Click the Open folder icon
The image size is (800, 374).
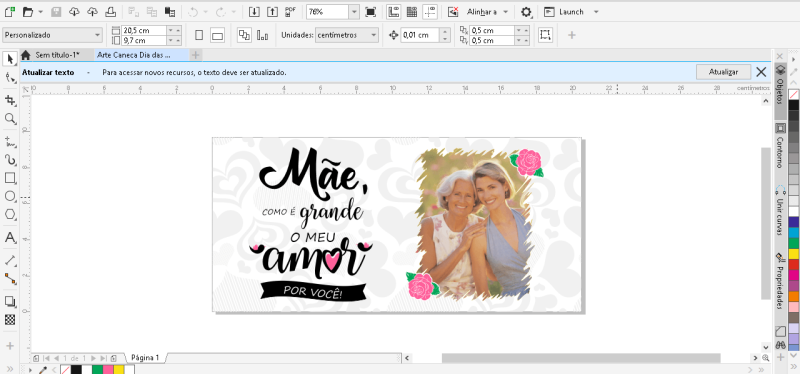pos(28,11)
